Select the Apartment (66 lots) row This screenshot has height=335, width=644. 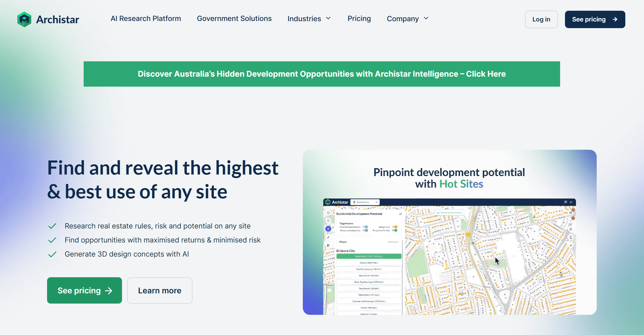[x=369, y=276]
